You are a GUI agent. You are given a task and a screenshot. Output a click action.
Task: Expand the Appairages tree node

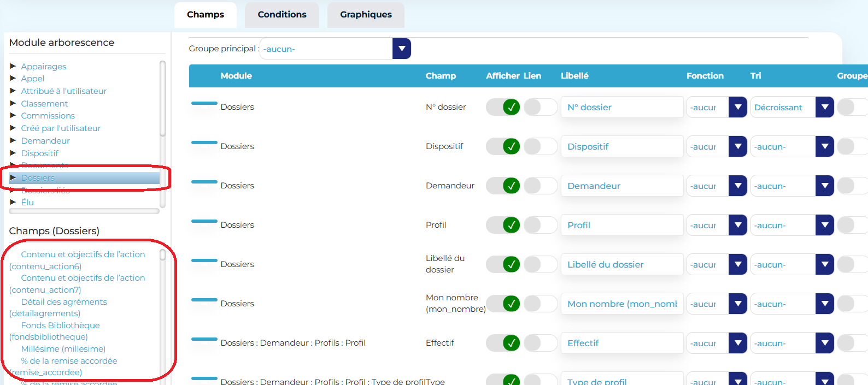click(13, 66)
